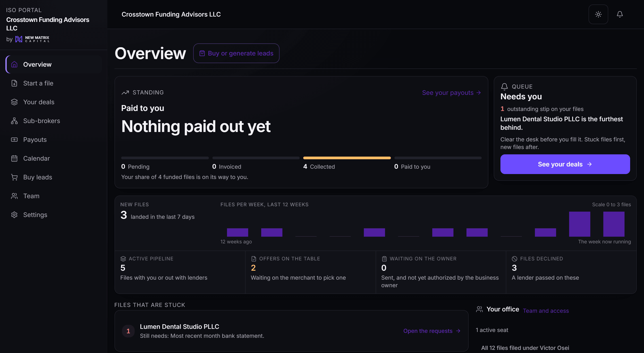Click the Lumen Dental Studio PLLC stuck file
This screenshot has width=644, height=353.
tap(291, 331)
